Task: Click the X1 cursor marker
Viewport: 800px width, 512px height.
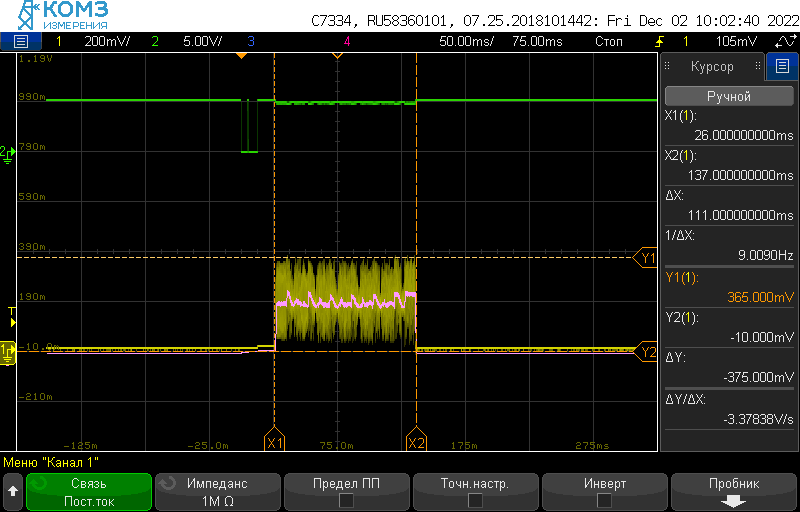Action: [x=274, y=439]
